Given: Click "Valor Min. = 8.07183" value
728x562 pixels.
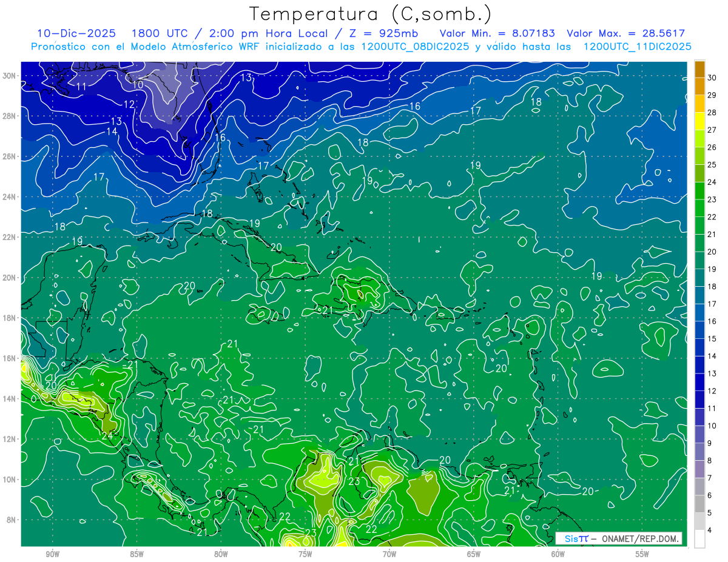Looking at the screenshot, I should click(x=497, y=33).
